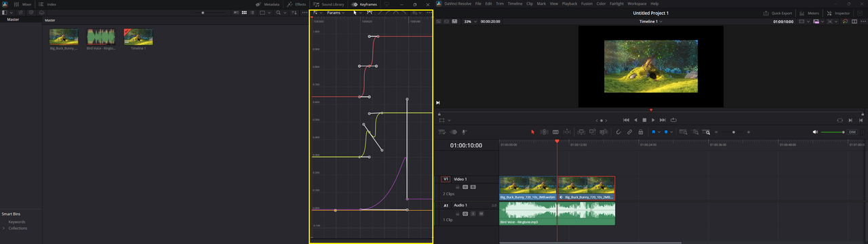This screenshot has width=868, height=244.
Task: Click the Play forward button
Action: pos(653,120)
